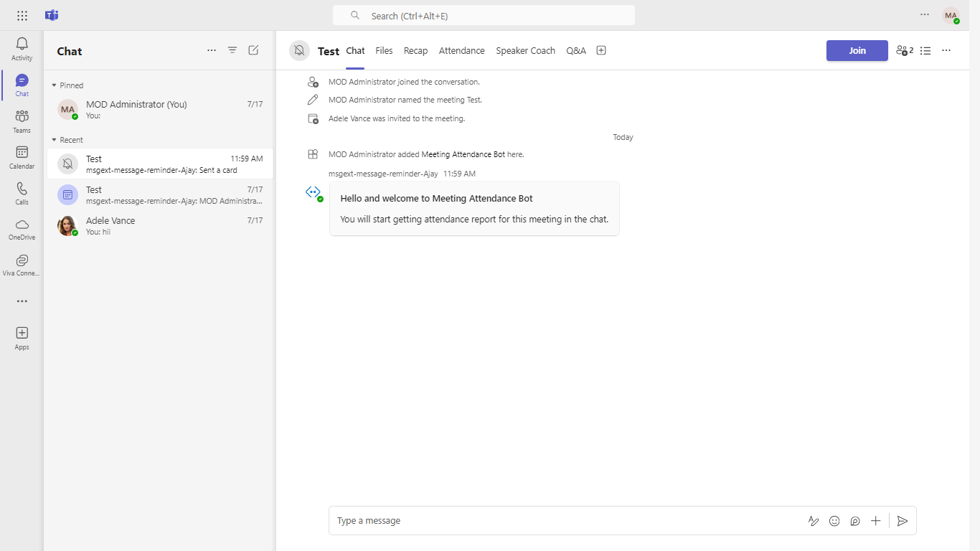Image resolution: width=980 pixels, height=551 pixels.
Task: Open the app launcher waffle icon
Action: tap(22, 15)
